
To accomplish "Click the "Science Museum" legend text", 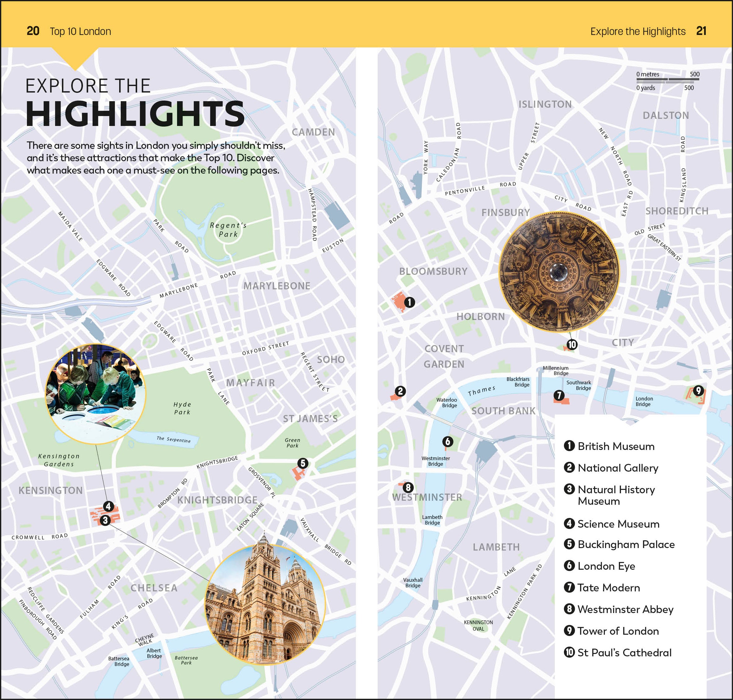I will click(x=618, y=524).
